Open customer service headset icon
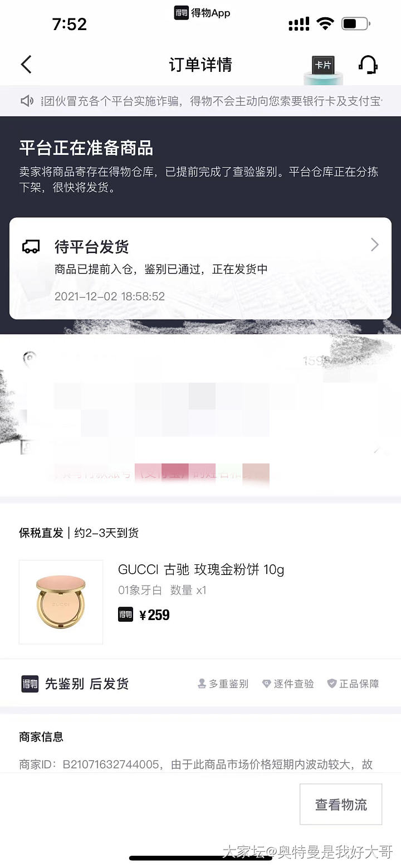The image size is (401, 868). pos(368,65)
